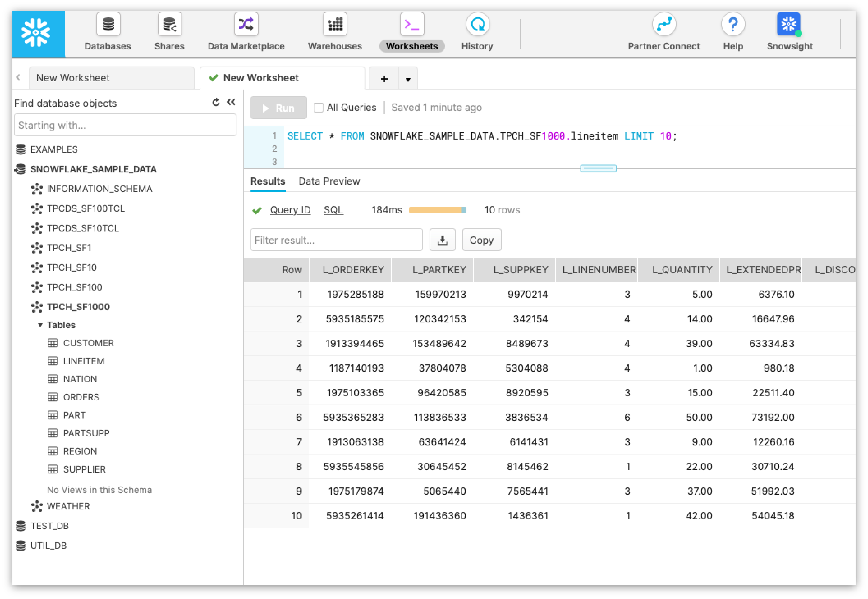Download the query results
Image resolution: width=868 pixels, height=599 pixels.
point(442,240)
